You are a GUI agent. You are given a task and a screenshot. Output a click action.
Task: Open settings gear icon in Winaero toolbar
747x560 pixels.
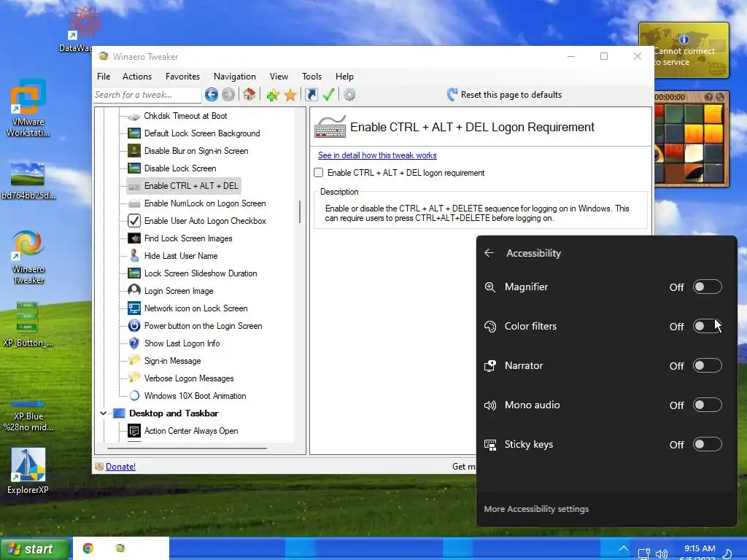pos(349,94)
